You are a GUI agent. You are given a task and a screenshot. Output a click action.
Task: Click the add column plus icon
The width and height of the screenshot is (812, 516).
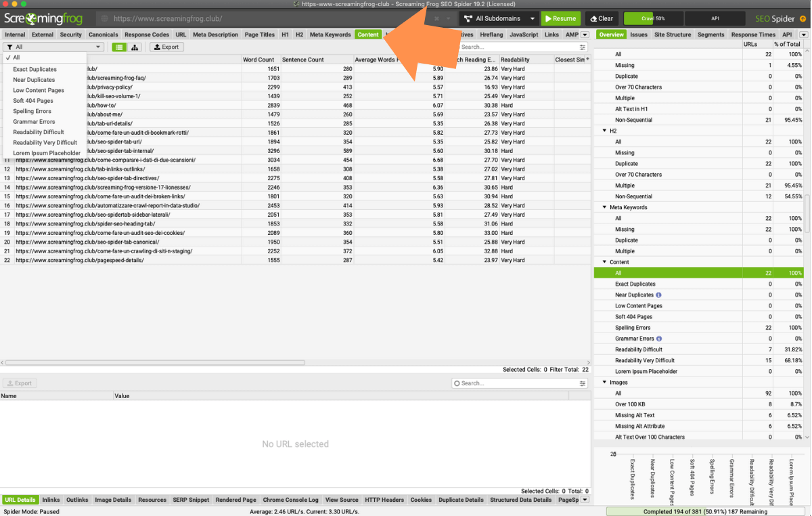(587, 60)
